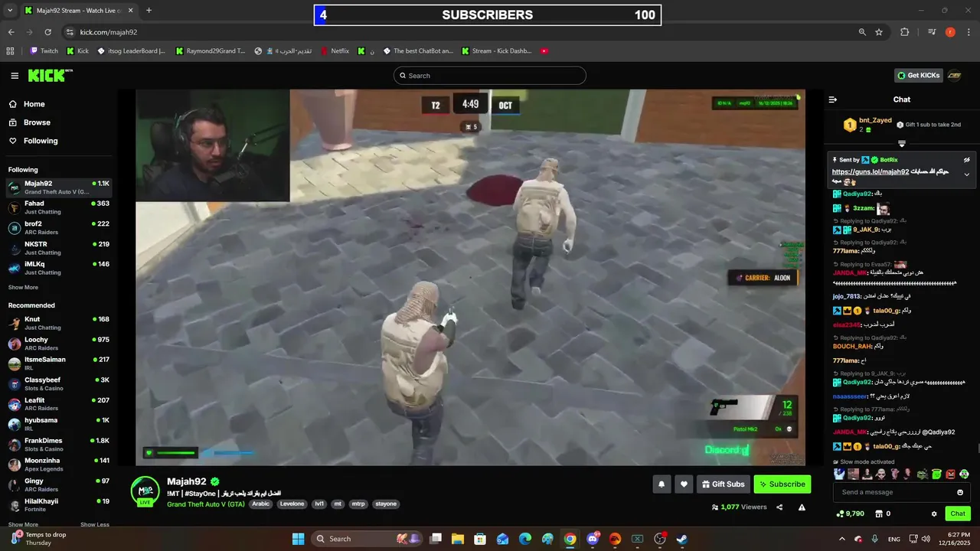Click the KICK logo in header
980x551 pixels.
[x=50, y=75]
